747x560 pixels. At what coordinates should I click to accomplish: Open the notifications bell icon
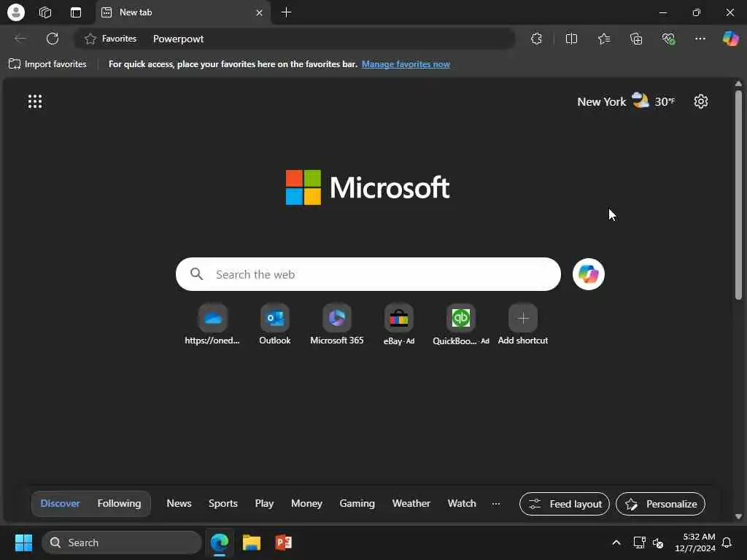[x=727, y=542]
